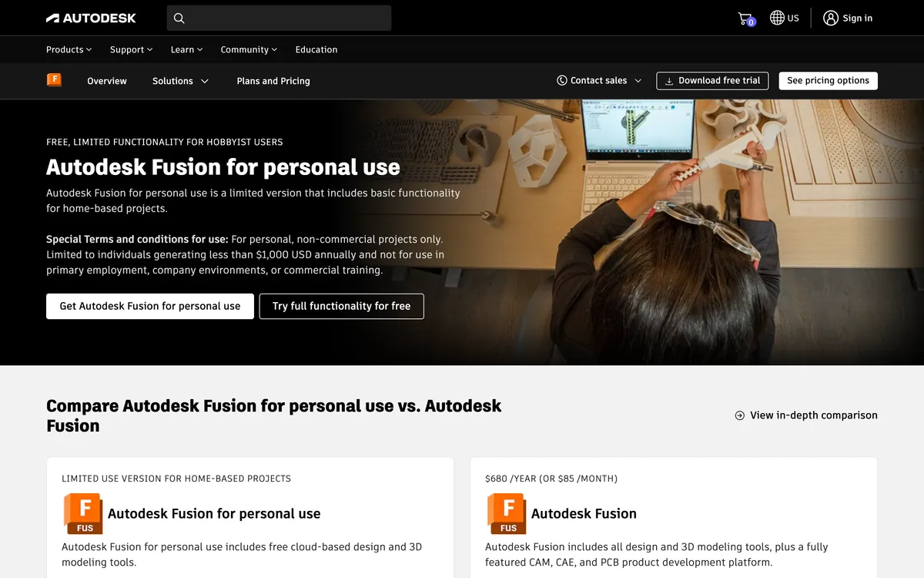The height and width of the screenshot is (578, 924).
Task: Open View in-depth comparison link
Action: [x=806, y=415]
